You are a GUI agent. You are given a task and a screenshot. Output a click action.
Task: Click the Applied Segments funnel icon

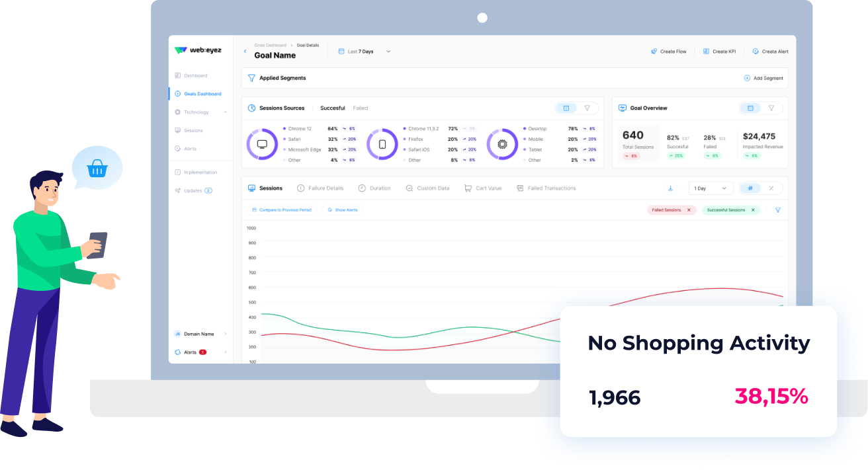(x=251, y=78)
